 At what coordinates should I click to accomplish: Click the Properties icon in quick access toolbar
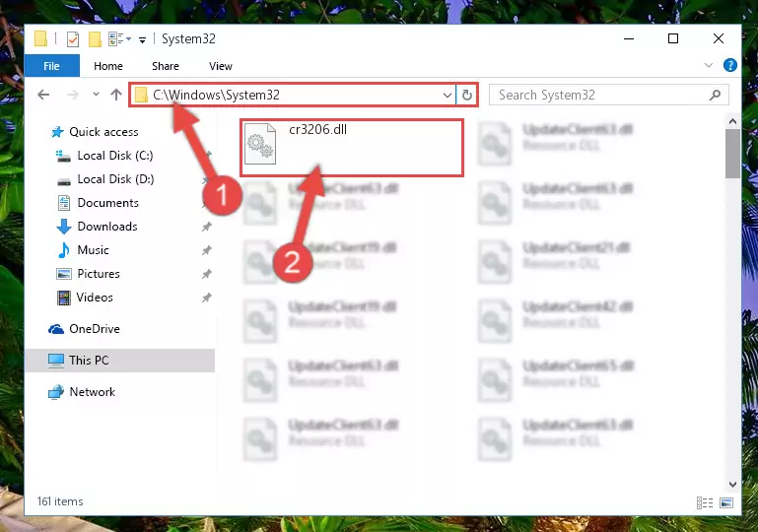tap(73, 39)
